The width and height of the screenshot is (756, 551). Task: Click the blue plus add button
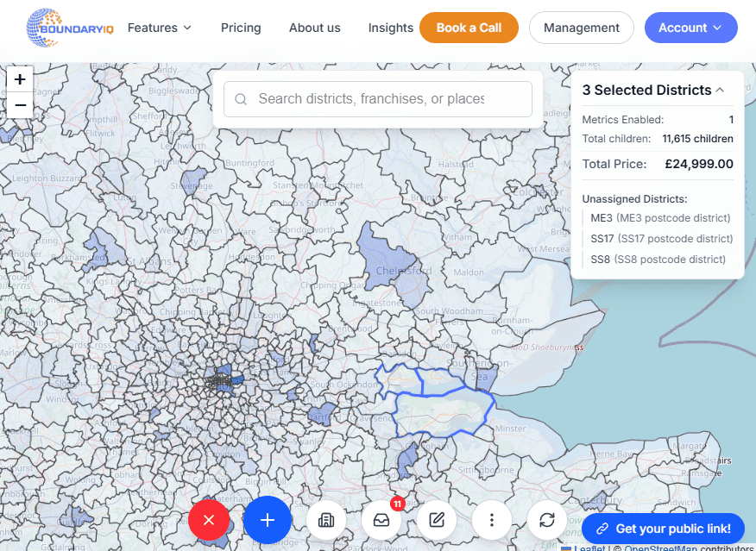click(268, 520)
